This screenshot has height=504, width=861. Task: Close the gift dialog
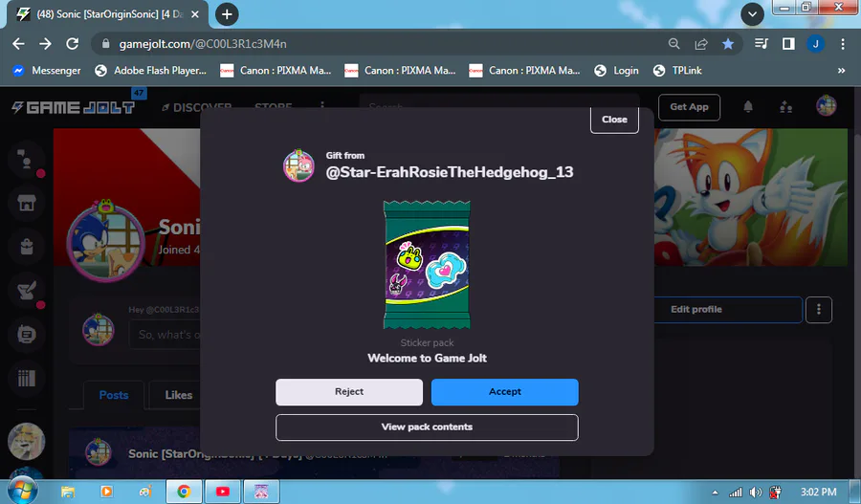coord(614,120)
